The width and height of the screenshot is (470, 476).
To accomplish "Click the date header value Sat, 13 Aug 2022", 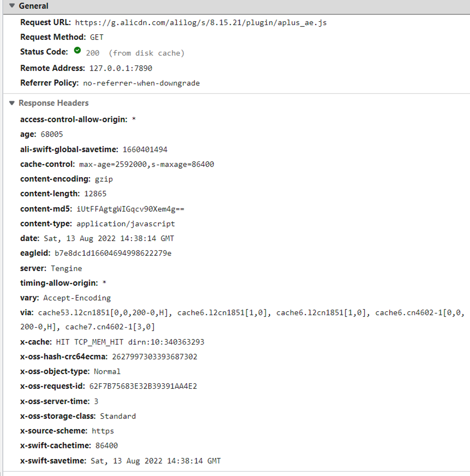I will pos(109,238).
